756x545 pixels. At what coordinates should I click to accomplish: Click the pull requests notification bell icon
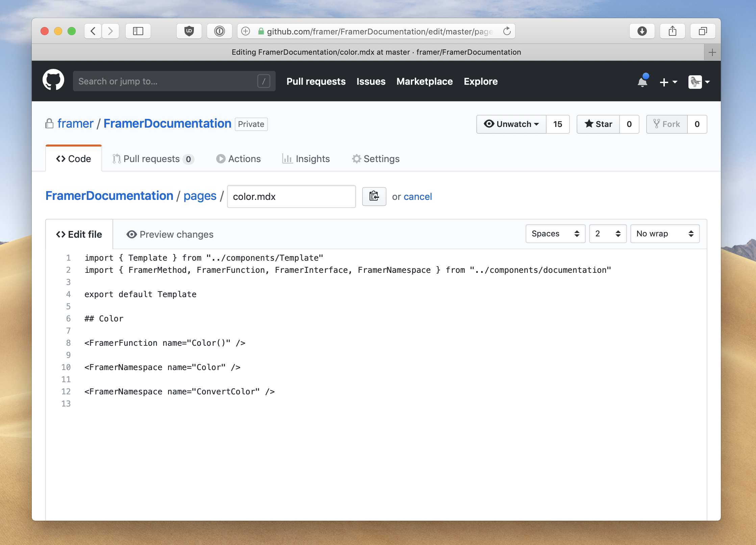pyautogui.click(x=641, y=81)
